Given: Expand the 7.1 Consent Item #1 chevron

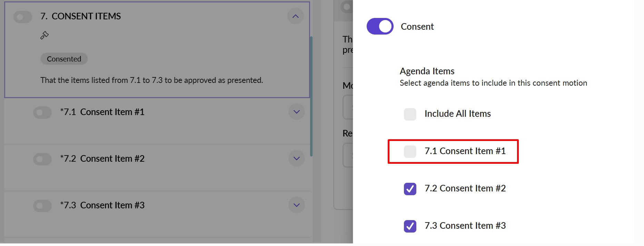Looking at the screenshot, I should click(296, 112).
